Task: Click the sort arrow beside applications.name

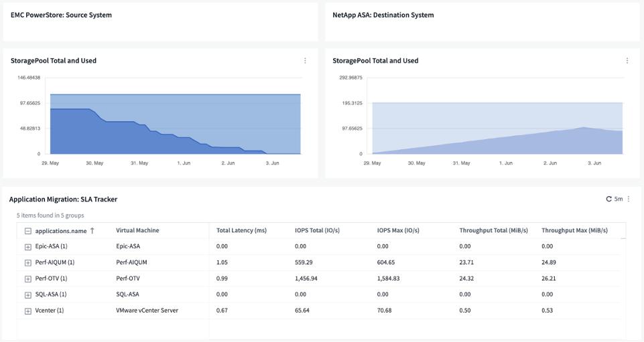Action: coord(92,231)
